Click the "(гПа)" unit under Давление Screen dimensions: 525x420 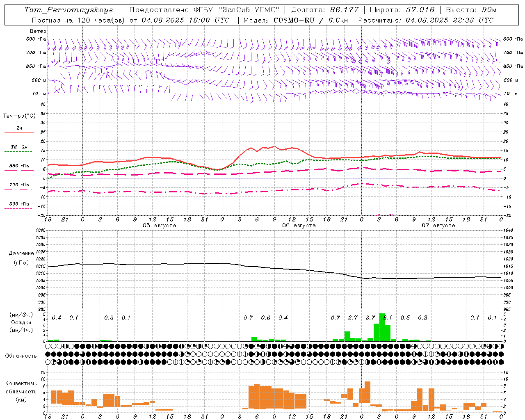21,263
